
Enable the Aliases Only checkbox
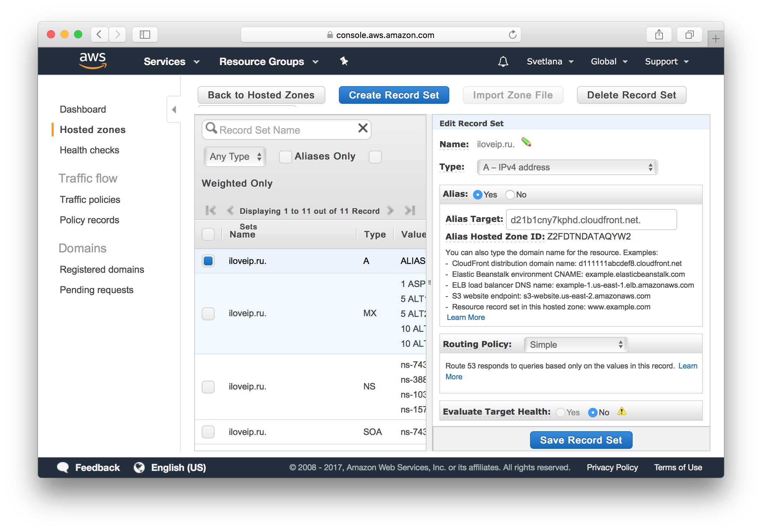click(285, 157)
